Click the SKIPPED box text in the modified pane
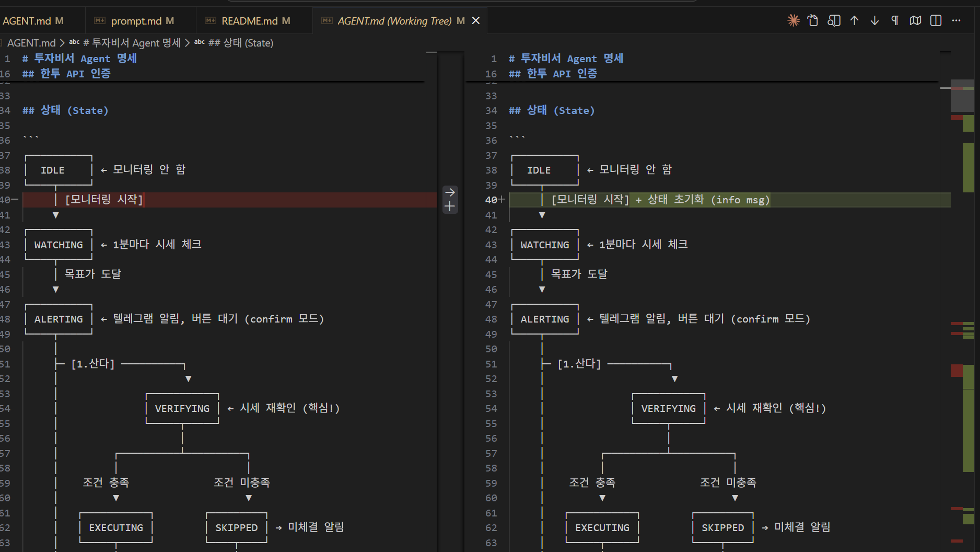This screenshot has width=980, height=552. [x=723, y=527]
